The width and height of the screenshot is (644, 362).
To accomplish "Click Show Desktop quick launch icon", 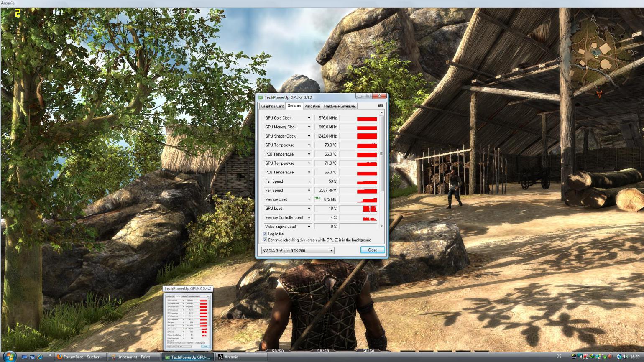I will [24, 357].
